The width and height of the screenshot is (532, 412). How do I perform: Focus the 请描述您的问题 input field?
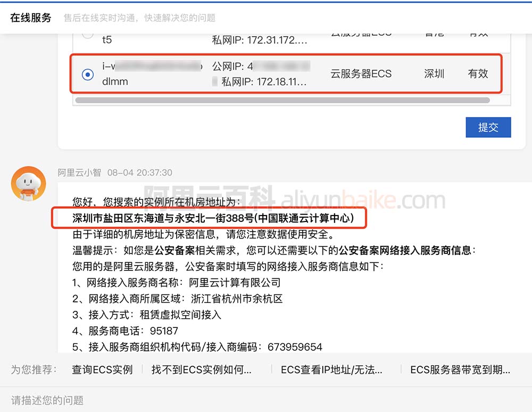(266, 400)
